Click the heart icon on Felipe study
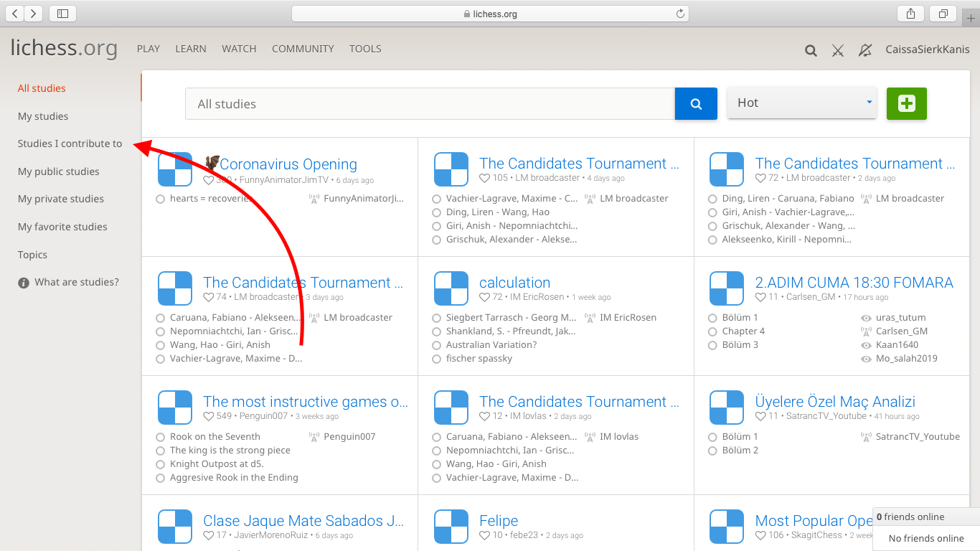Screen dimensions: 980x551 pos(485,535)
